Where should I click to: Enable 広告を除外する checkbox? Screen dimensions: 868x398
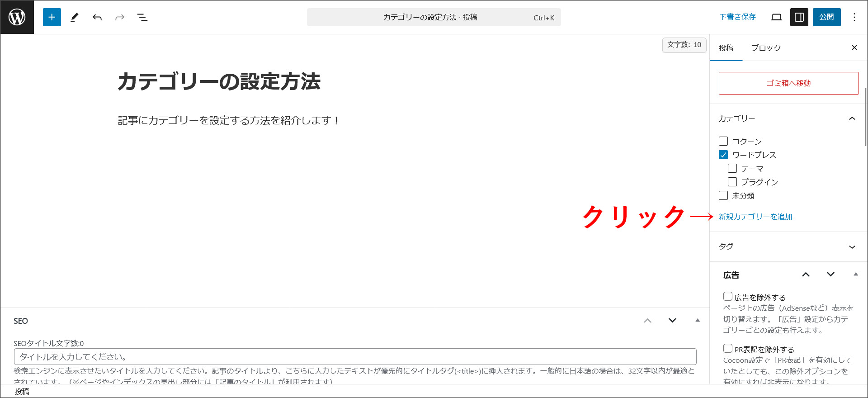pyautogui.click(x=728, y=297)
